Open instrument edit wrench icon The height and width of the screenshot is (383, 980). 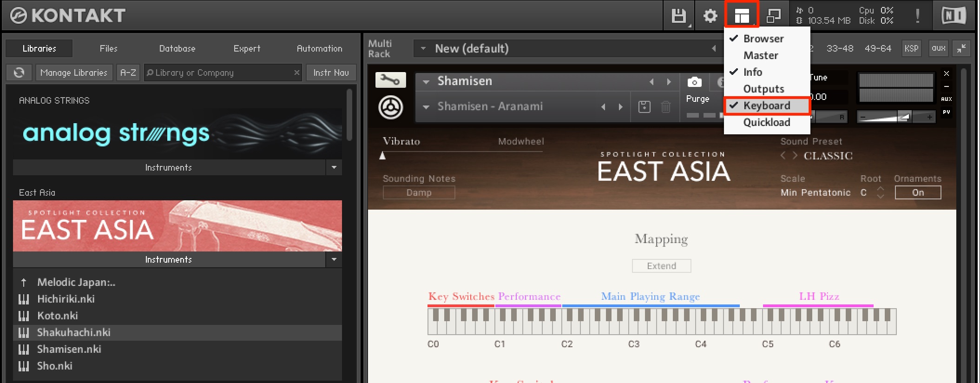coord(390,80)
